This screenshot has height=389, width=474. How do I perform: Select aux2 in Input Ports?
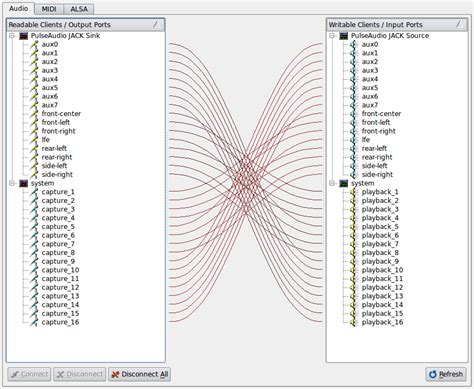point(370,62)
